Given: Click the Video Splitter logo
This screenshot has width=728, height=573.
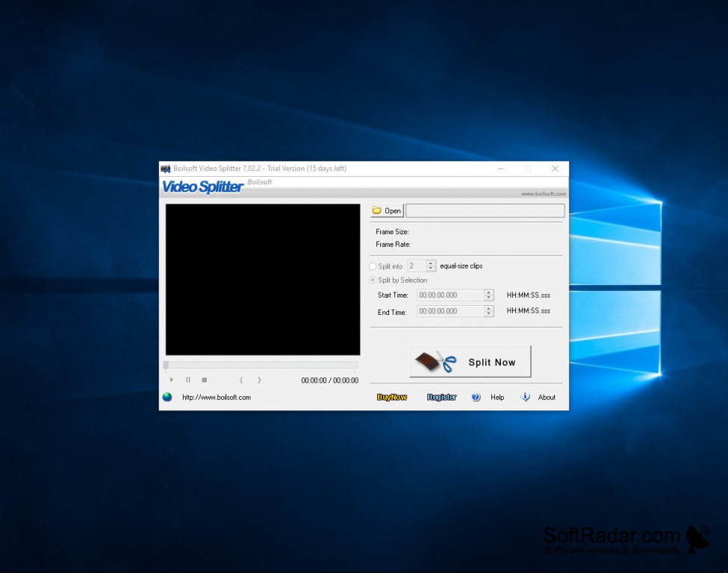Looking at the screenshot, I should (x=202, y=187).
